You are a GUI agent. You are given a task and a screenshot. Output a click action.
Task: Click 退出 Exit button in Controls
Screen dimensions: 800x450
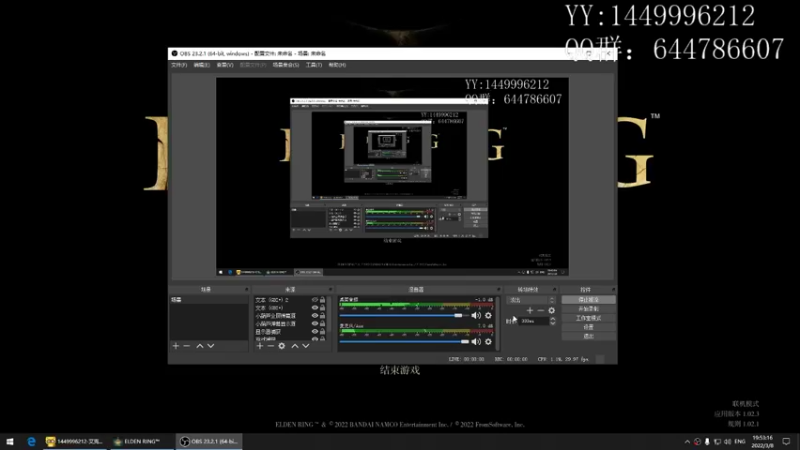pyautogui.click(x=588, y=336)
